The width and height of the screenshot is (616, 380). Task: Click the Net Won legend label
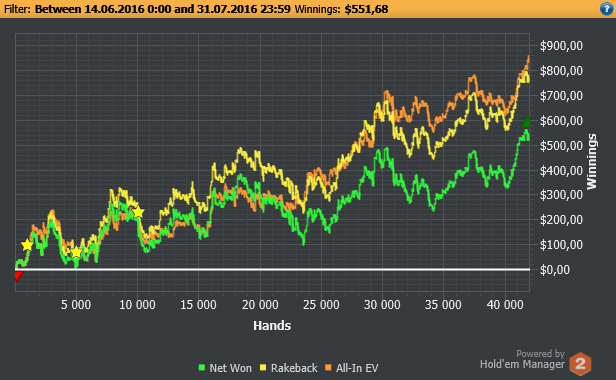[231, 368]
